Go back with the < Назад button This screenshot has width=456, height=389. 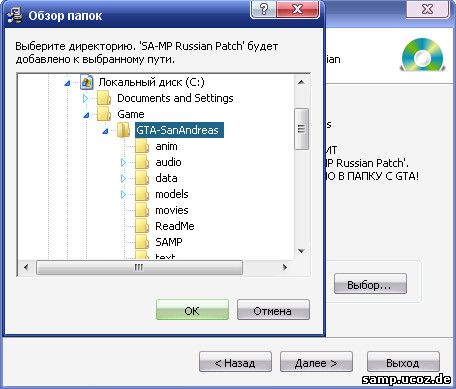click(x=235, y=362)
